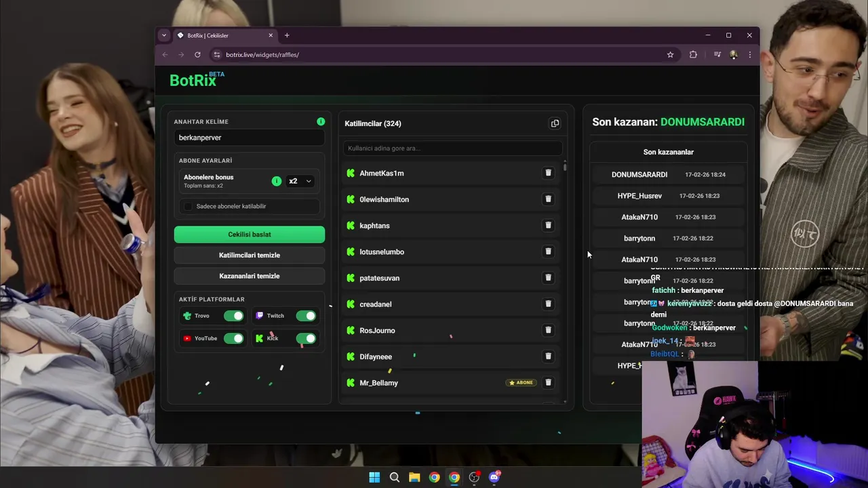Viewport: 868px width, 488px height.
Task: Reload the page in browser
Action: click(197, 55)
